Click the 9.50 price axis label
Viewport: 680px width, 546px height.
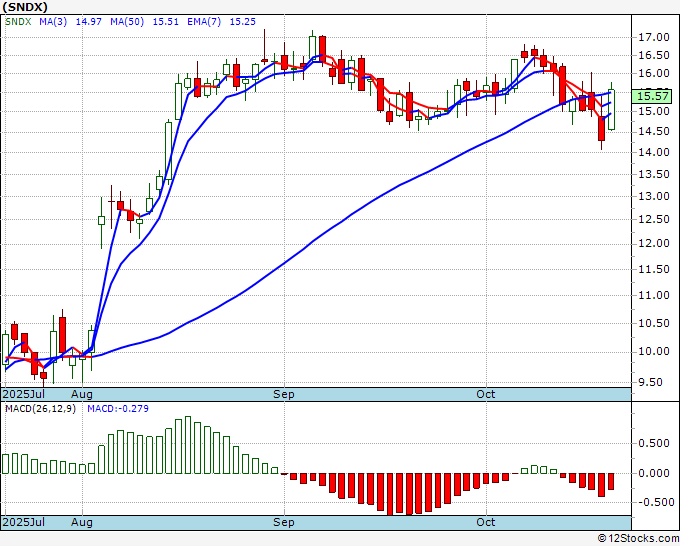pyautogui.click(x=651, y=382)
